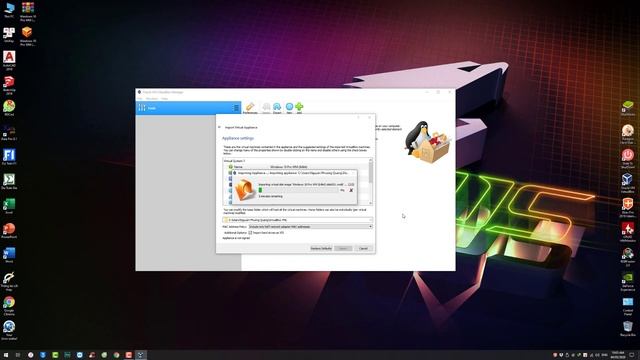
Task: Select the Tools item in sidebar
Action: coord(188,108)
